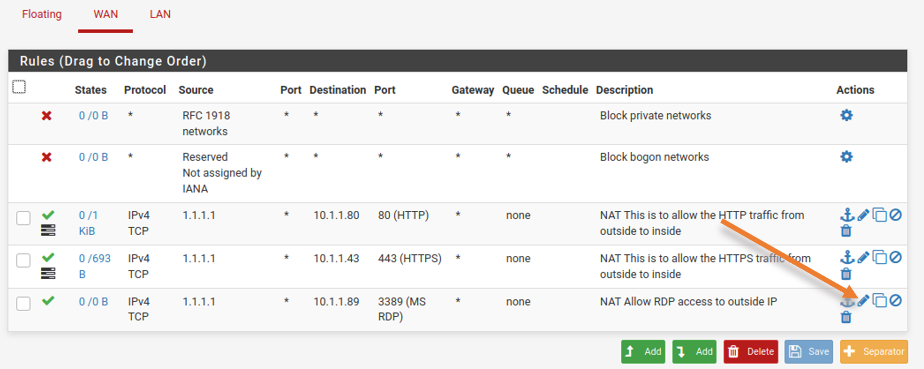
Task: Open settings gear for Block bogon networks
Action: point(846,157)
